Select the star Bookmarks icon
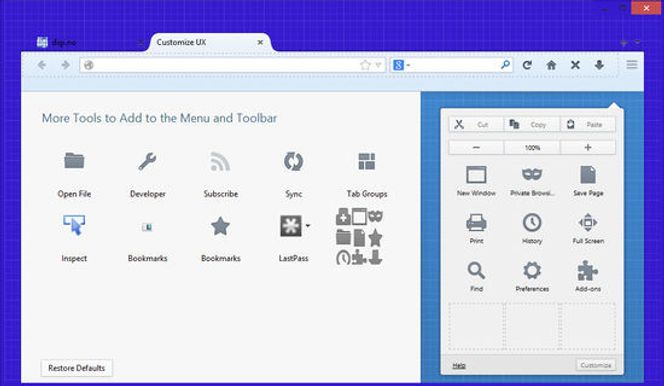This screenshot has width=664, height=386. tap(220, 226)
